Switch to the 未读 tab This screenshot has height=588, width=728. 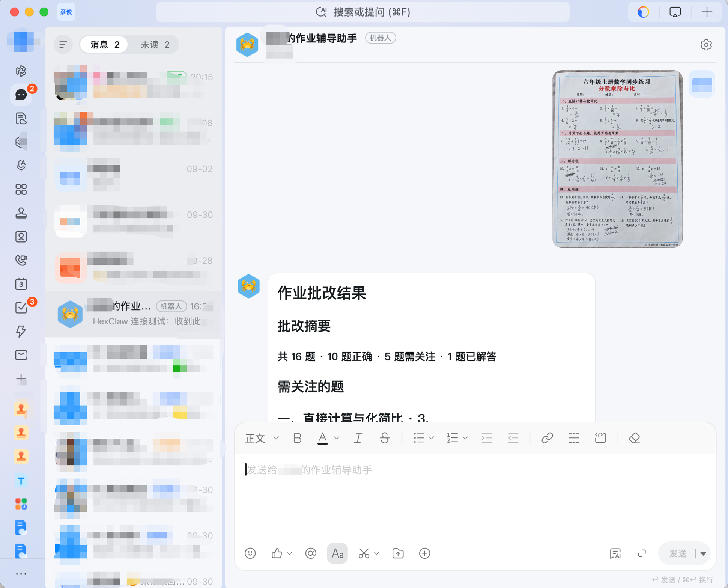click(x=155, y=45)
